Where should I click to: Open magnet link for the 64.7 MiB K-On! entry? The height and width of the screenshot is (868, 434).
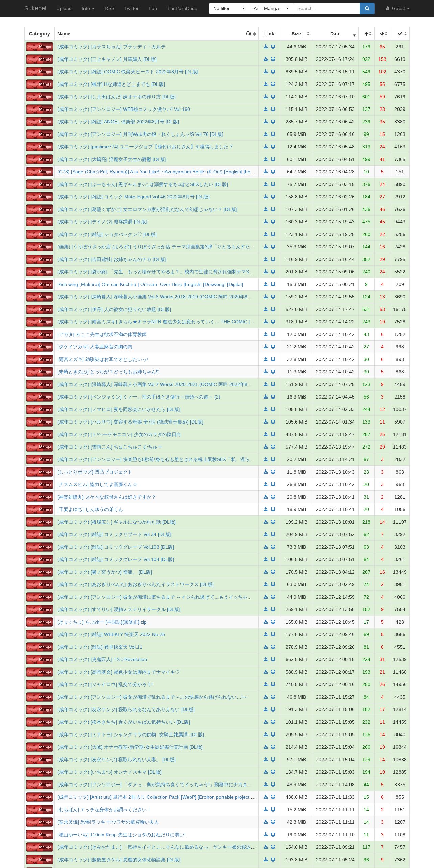[x=273, y=172]
